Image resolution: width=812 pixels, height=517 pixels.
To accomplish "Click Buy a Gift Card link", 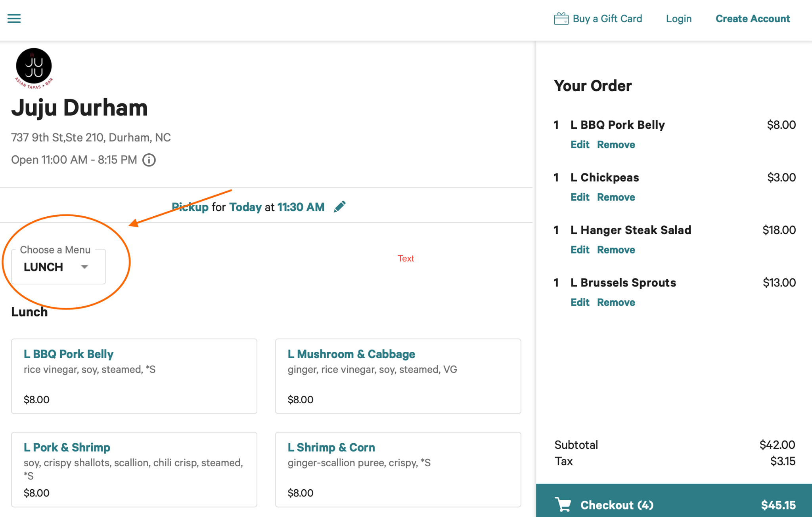I will [607, 19].
